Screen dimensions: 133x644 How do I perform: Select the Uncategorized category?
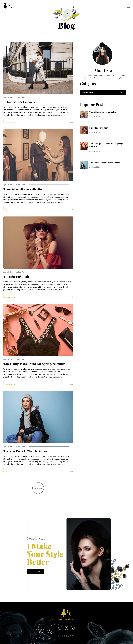[x=103, y=92]
